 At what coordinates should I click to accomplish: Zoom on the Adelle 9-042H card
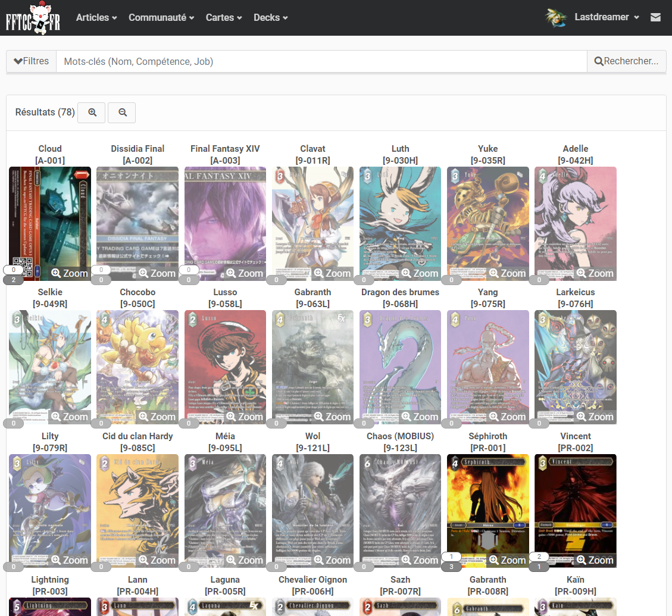[595, 273]
